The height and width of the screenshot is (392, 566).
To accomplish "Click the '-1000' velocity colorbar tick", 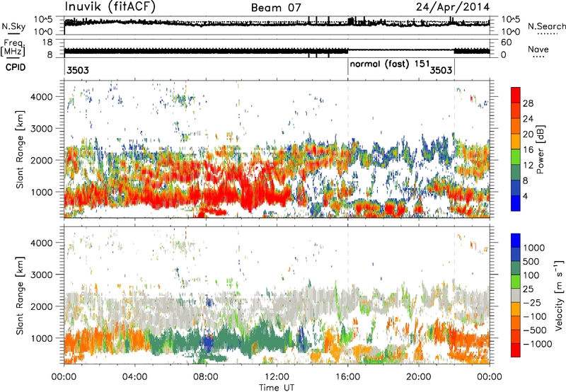I will pos(538,344).
